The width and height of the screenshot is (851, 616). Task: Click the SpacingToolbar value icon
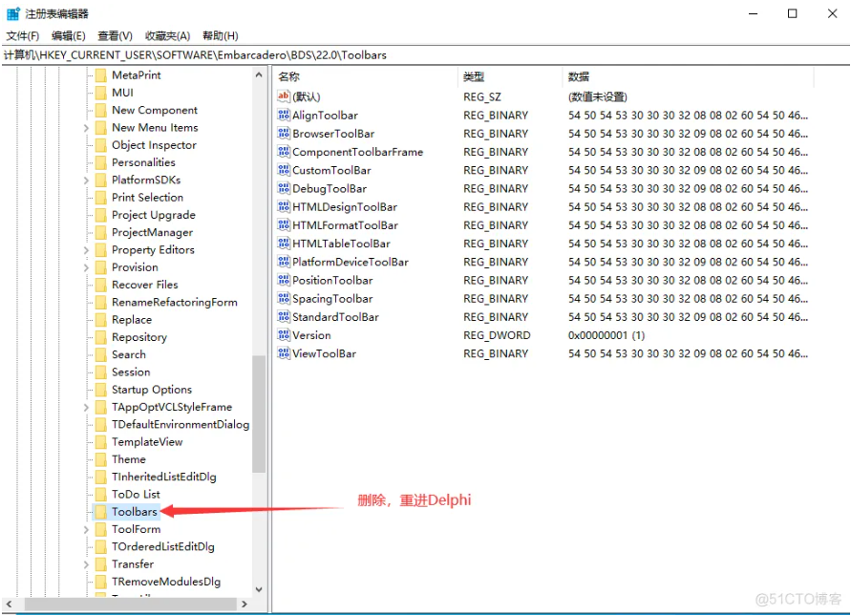[284, 298]
